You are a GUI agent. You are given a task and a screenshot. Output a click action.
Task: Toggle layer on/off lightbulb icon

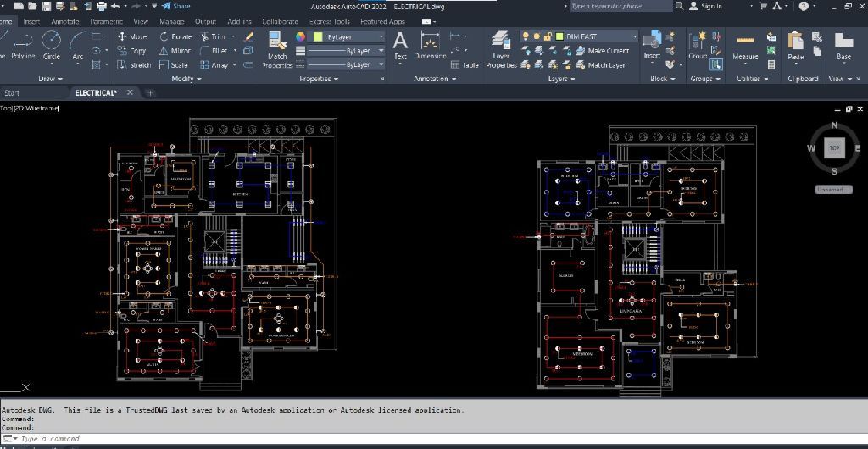pyautogui.click(x=526, y=36)
